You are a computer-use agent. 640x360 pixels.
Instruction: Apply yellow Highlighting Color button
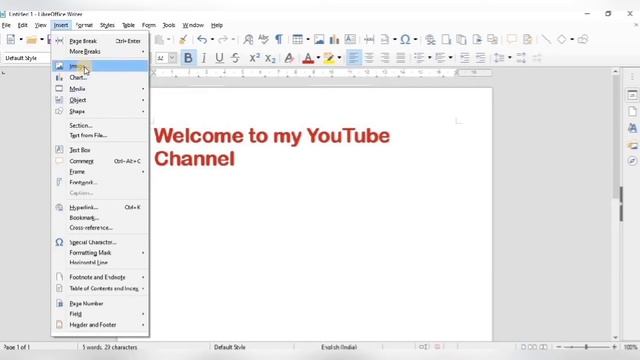point(329,58)
